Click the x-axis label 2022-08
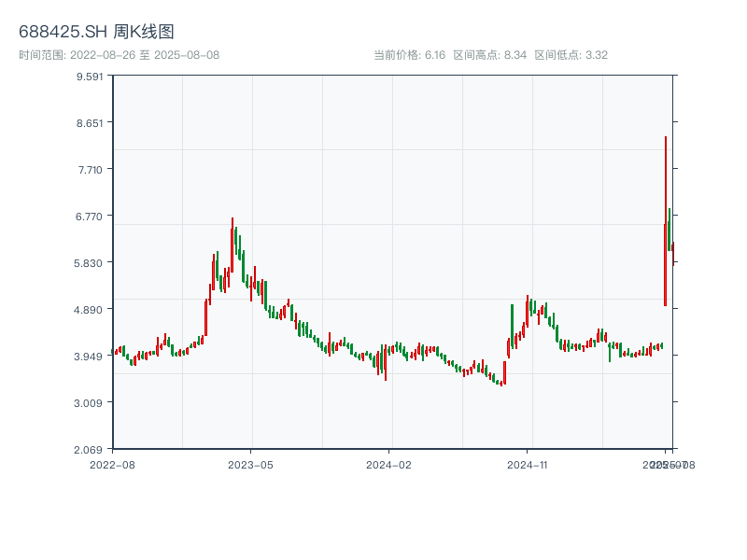This screenshot has width=747, height=560. click(x=112, y=465)
